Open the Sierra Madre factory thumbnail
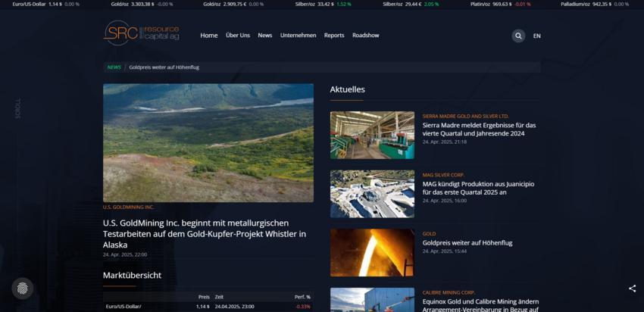 tap(372, 135)
